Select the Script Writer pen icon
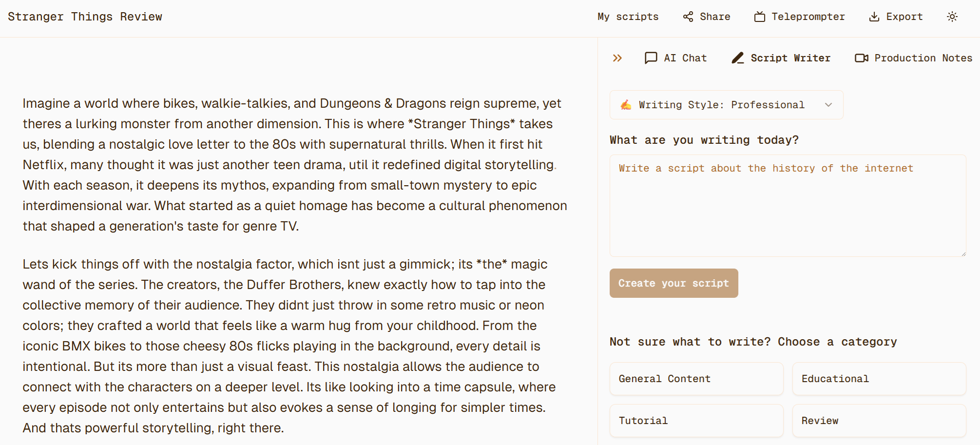980x445 pixels. point(738,58)
